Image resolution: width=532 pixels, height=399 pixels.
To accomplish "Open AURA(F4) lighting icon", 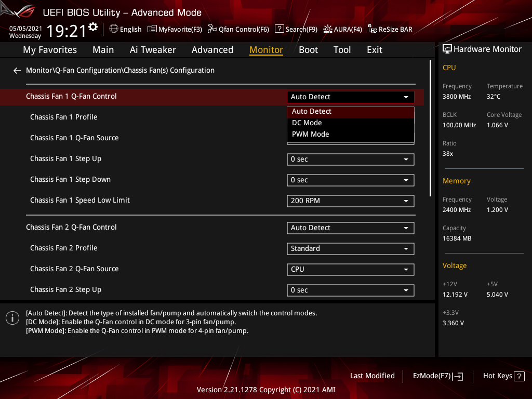I will (x=327, y=29).
